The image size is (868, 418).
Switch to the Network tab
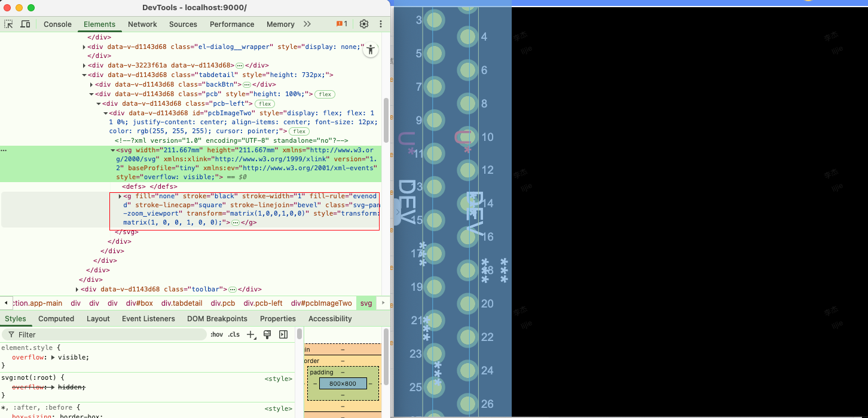[x=142, y=24]
